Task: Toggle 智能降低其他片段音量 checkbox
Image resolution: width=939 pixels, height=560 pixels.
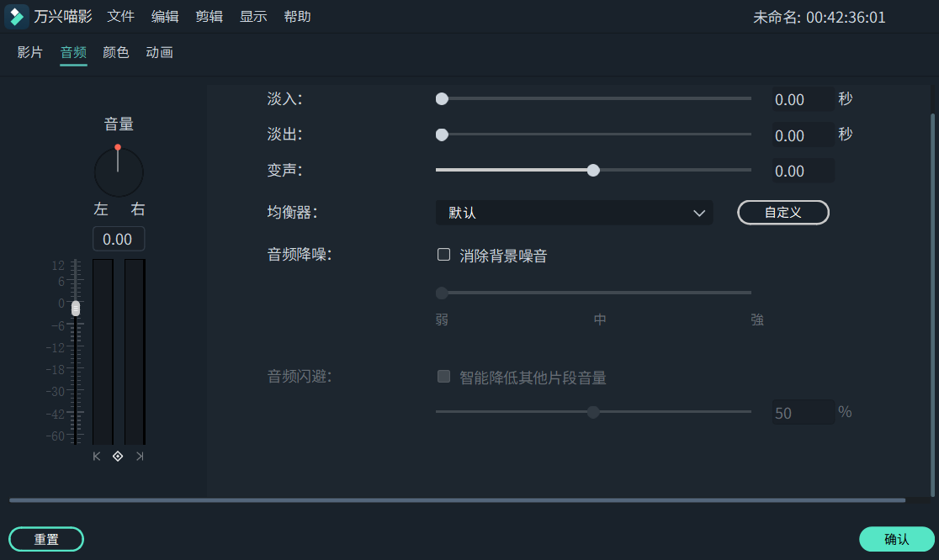Action: click(x=443, y=376)
